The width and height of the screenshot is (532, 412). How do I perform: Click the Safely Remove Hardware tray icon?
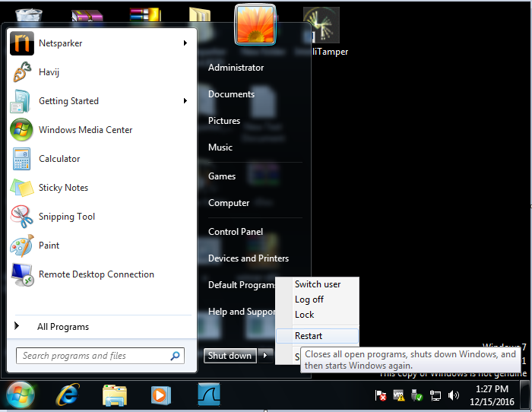pyautogui.click(x=416, y=395)
